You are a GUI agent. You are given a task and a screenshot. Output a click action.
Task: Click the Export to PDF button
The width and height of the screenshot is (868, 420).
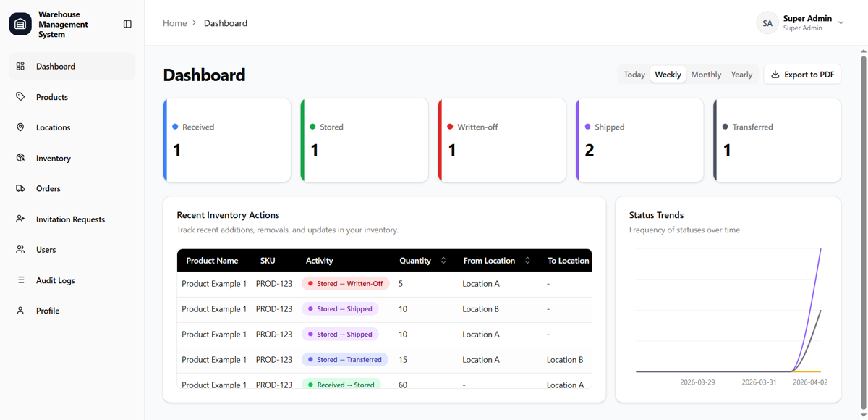point(802,74)
